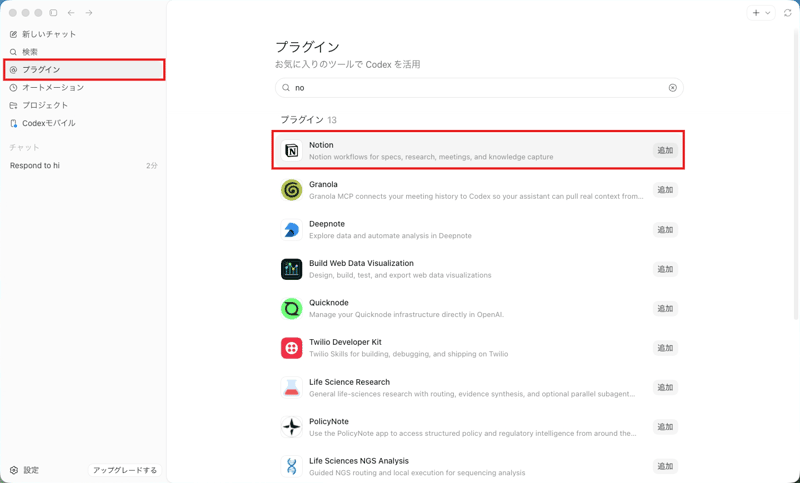
Task: Click the clock icon beside オートメーション
Action: point(13,87)
